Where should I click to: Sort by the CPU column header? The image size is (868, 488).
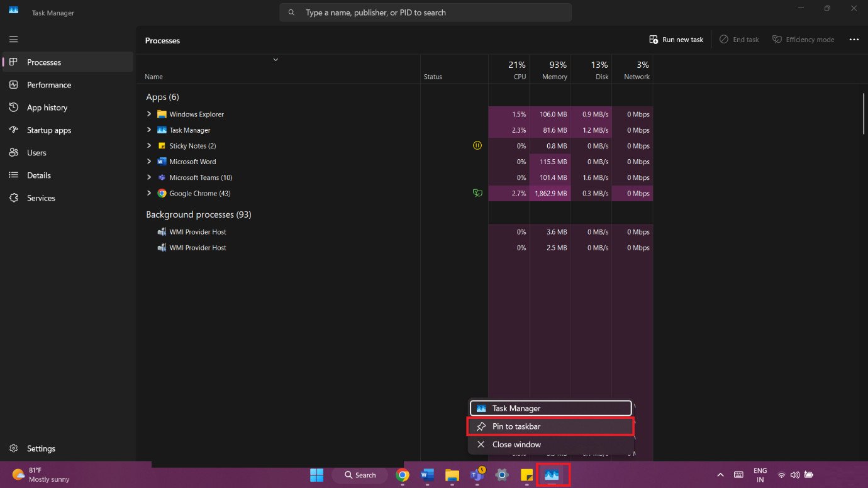click(509, 70)
